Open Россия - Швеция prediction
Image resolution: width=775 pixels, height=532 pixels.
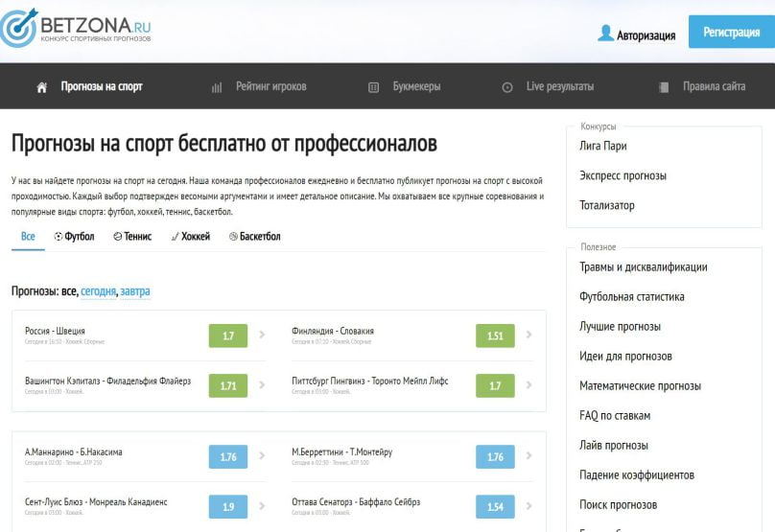coord(55,331)
